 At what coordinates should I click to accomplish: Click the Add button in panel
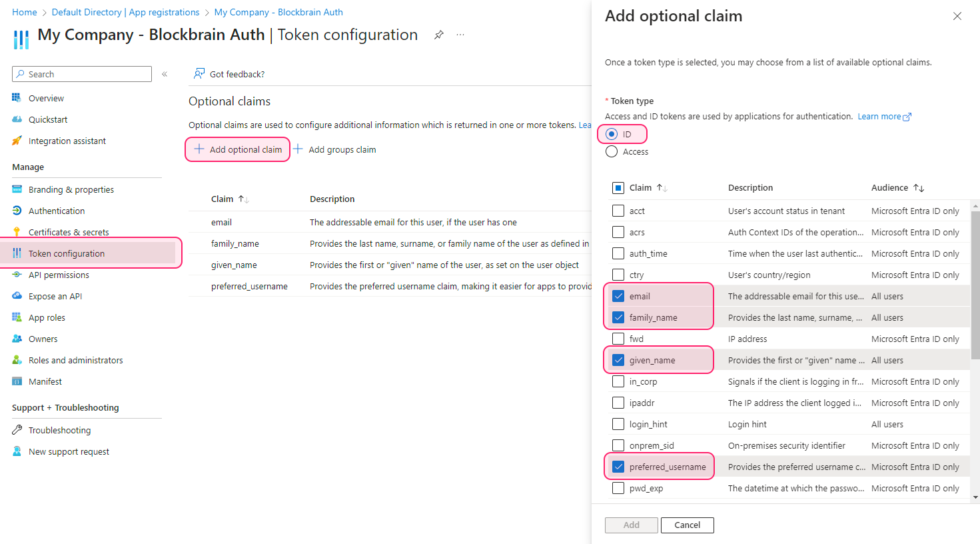(632, 525)
